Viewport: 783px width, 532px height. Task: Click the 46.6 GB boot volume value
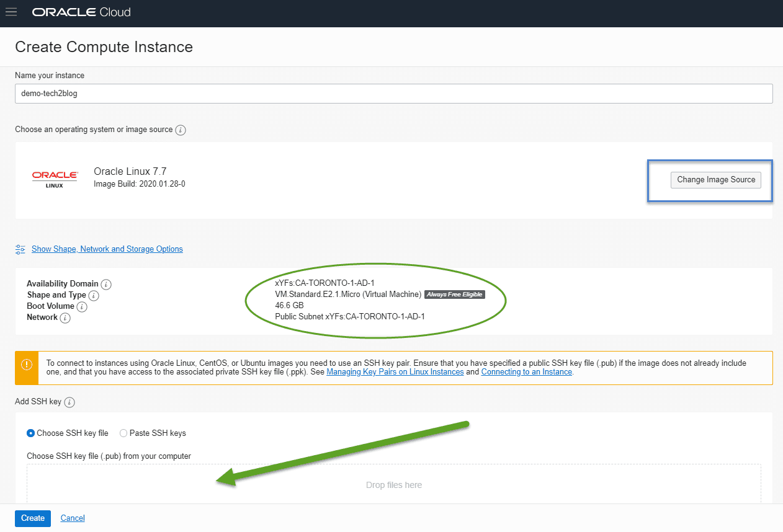pos(289,306)
